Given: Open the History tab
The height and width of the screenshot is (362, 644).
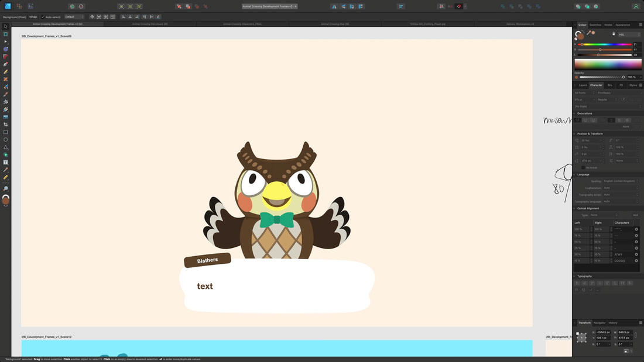Looking at the screenshot, I should (x=613, y=323).
